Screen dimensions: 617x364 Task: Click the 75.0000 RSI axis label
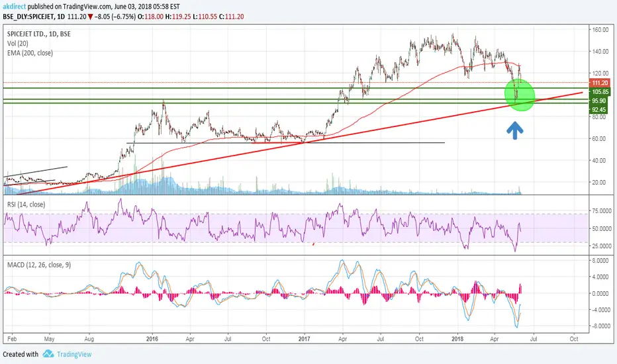pyautogui.click(x=602, y=211)
